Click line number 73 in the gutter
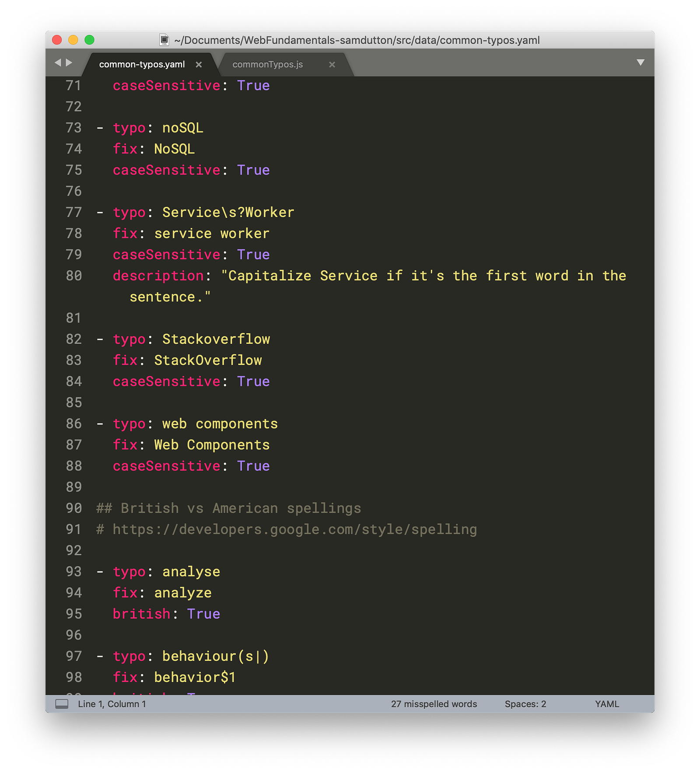 [73, 128]
